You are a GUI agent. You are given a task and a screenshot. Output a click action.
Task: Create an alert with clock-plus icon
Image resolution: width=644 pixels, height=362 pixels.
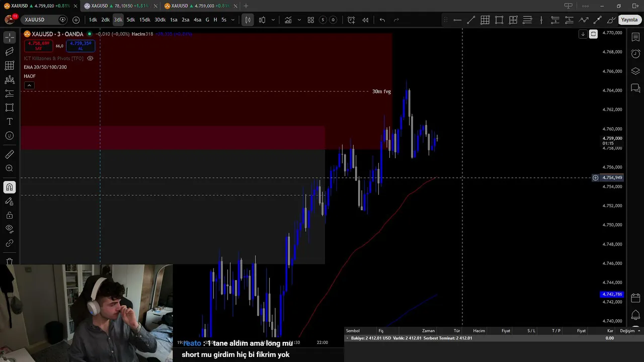click(351, 20)
